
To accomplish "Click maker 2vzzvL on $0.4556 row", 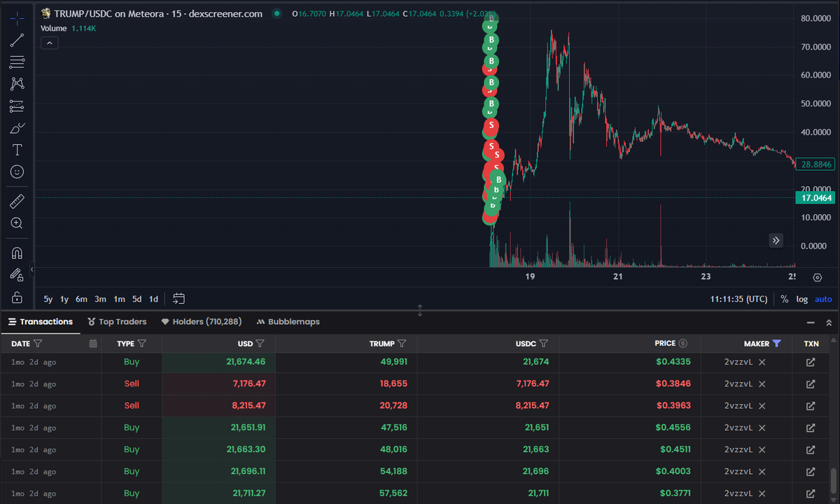I will click(738, 428).
